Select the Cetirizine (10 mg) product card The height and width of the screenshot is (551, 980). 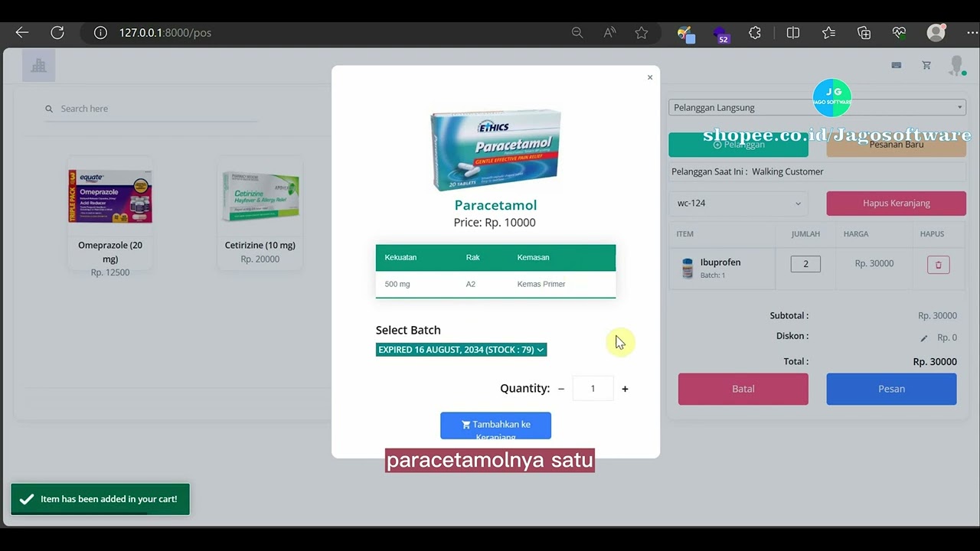tap(260, 213)
